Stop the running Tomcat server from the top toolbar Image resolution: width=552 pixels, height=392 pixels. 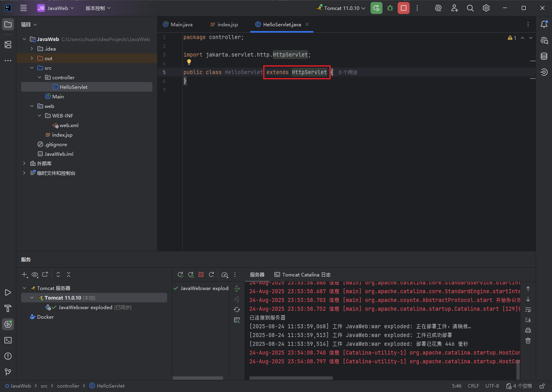[404, 8]
